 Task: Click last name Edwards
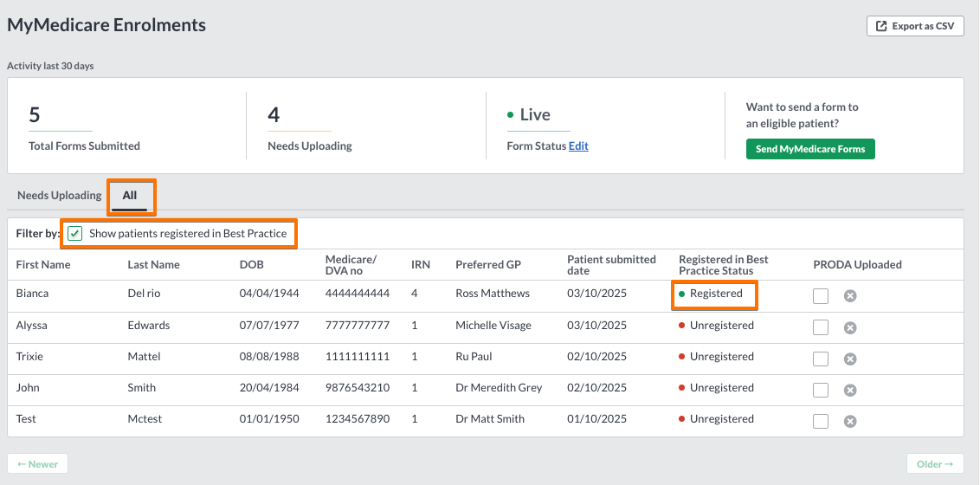149,325
